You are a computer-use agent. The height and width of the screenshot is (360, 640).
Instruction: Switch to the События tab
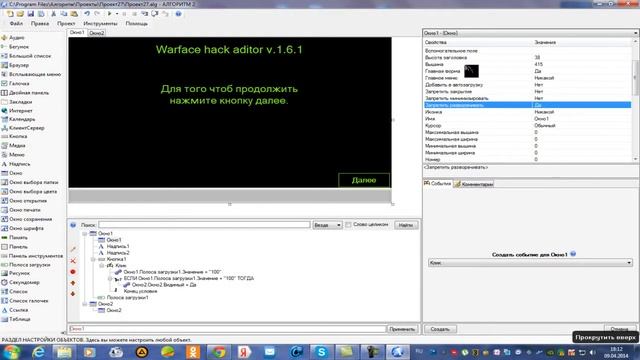pyautogui.click(x=438, y=184)
